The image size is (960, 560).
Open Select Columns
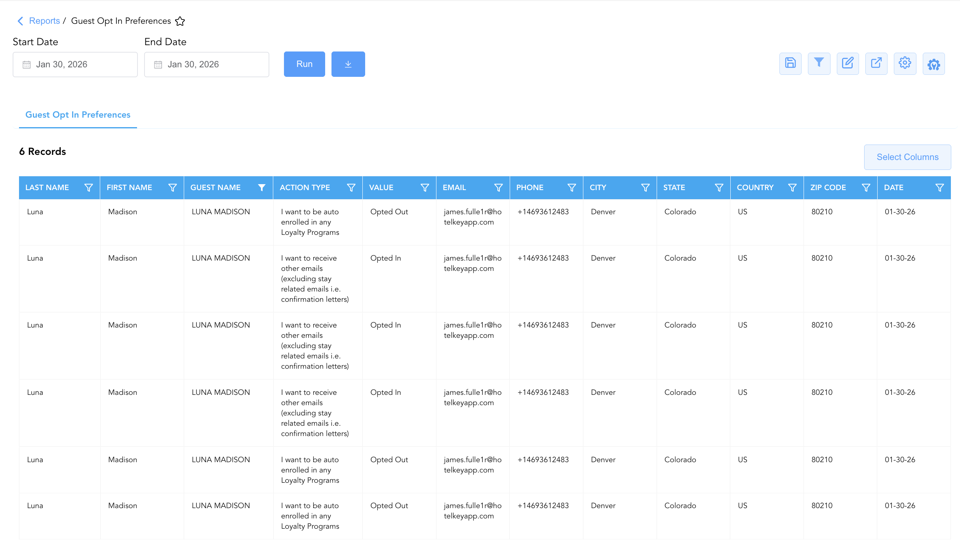[x=908, y=157]
